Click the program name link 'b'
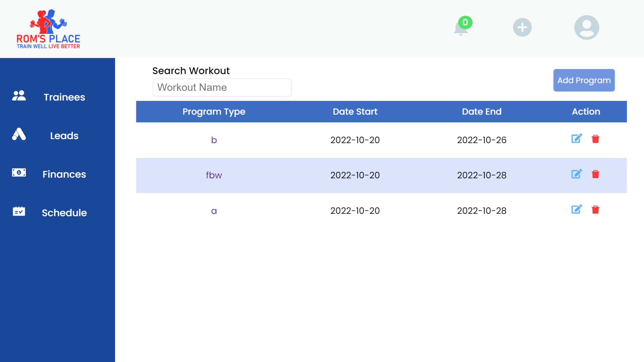This screenshot has width=644, height=362. tap(215, 140)
